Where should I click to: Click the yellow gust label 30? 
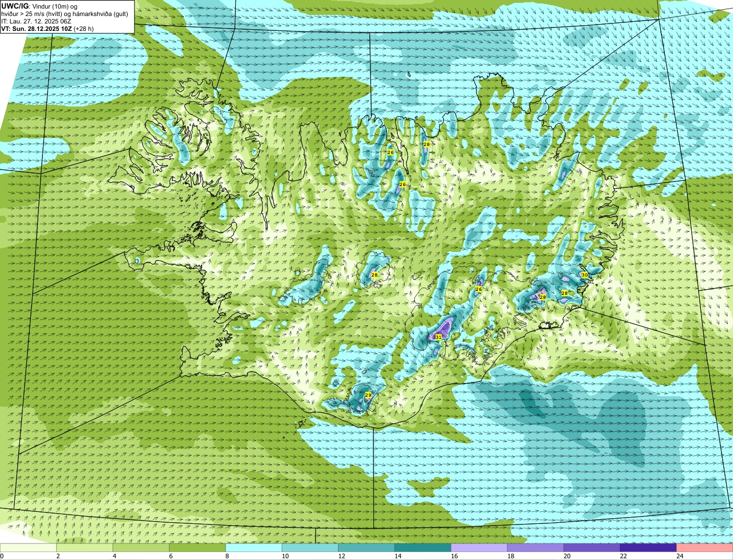(x=584, y=275)
